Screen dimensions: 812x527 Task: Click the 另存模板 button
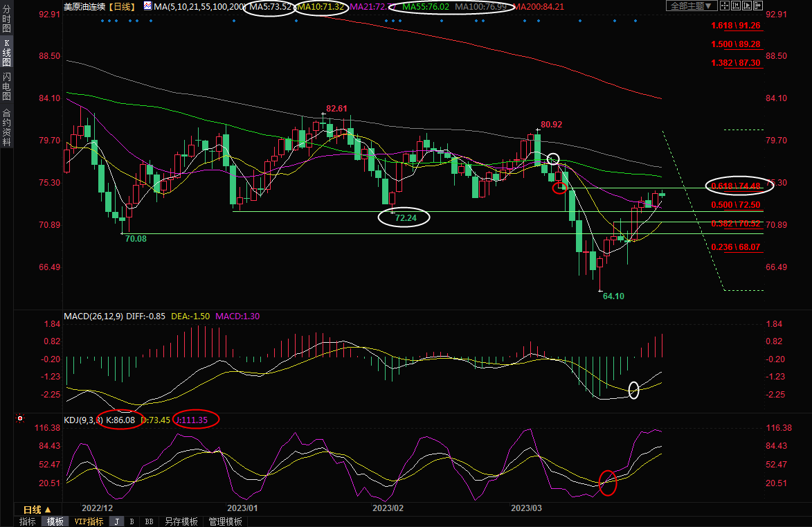(181, 521)
